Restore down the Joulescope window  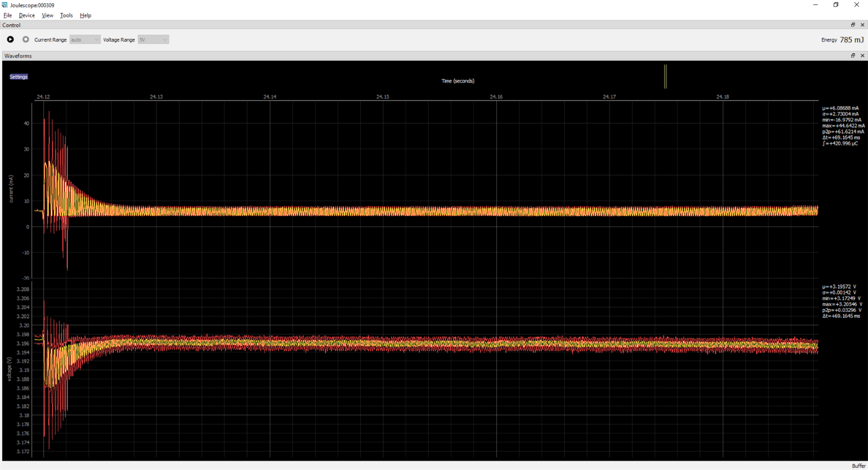click(x=836, y=5)
